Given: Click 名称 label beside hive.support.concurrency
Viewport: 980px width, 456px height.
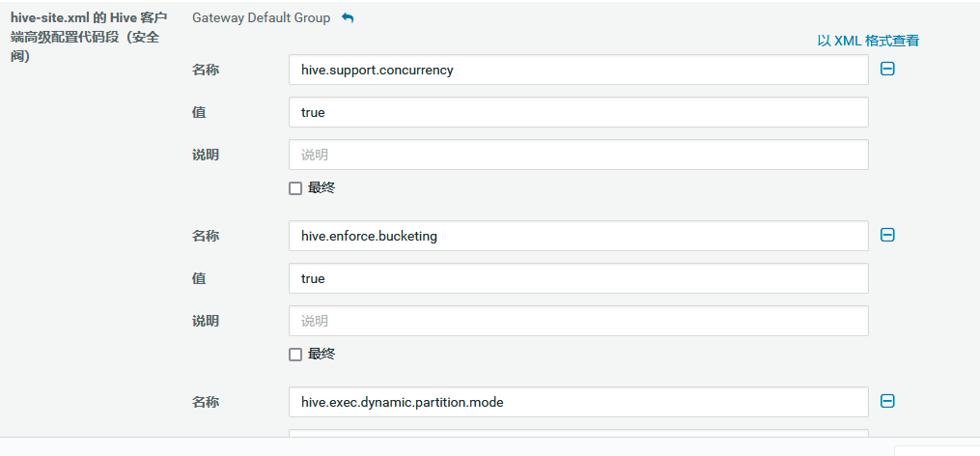Looking at the screenshot, I should (x=206, y=70).
